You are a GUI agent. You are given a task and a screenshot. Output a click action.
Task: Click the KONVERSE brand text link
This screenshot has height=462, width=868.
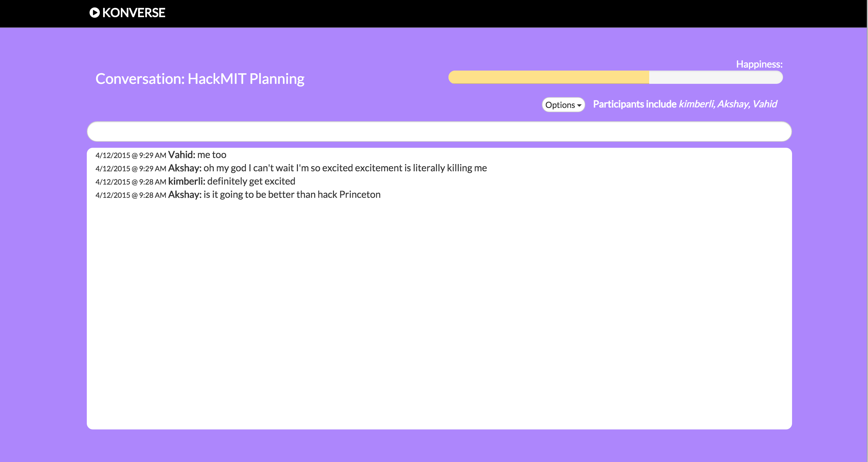134,13
